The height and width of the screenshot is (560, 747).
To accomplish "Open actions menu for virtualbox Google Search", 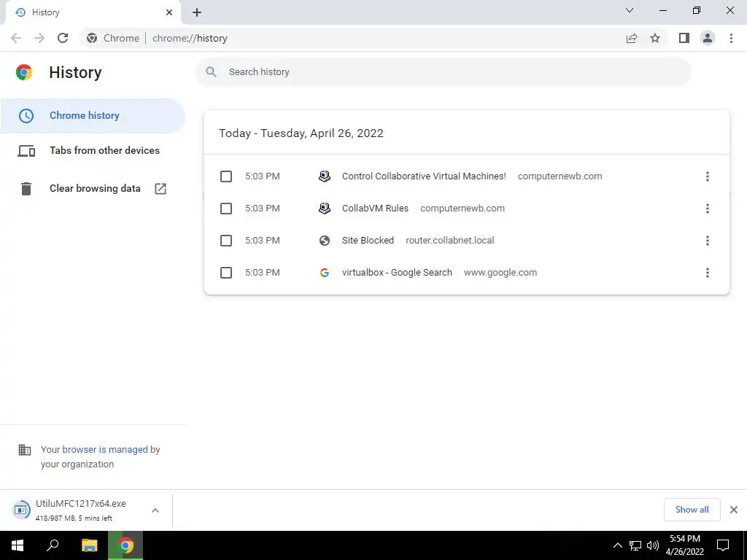I will coord(708,273).
